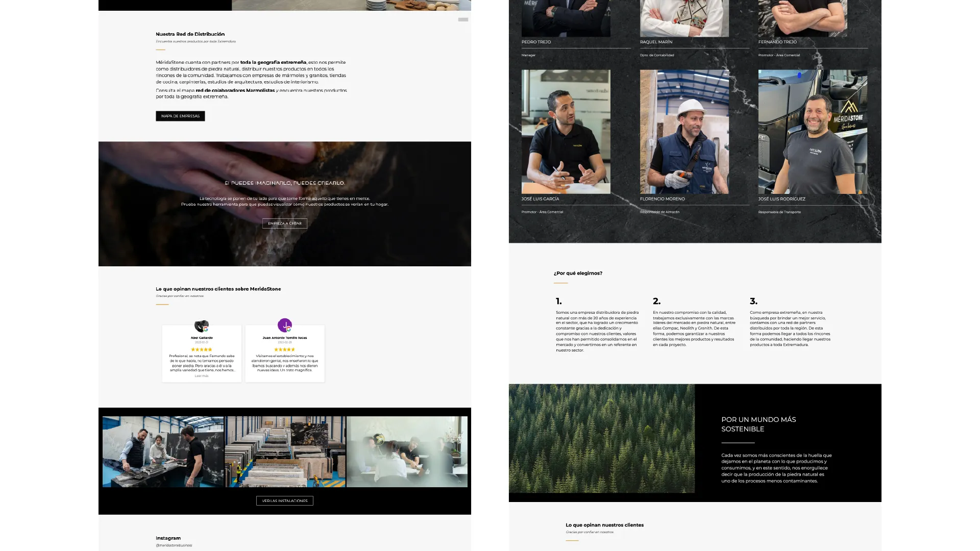Click the Raquel Marín name label
This screenshot has height=551, width=980.
pyautogui.click(x=656, y=42)
